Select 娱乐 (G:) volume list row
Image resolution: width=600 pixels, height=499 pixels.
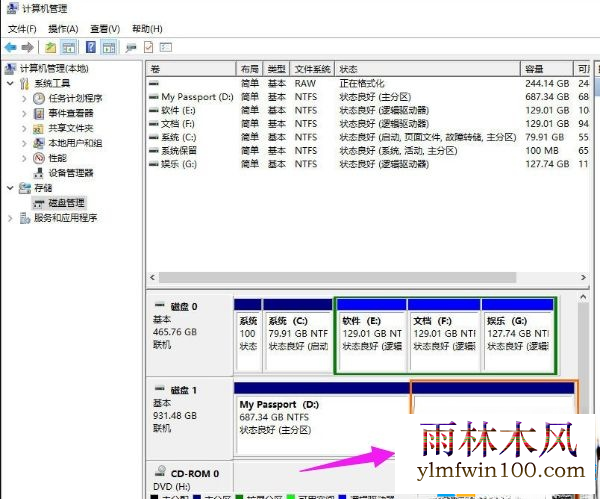(x=368, y=164)
